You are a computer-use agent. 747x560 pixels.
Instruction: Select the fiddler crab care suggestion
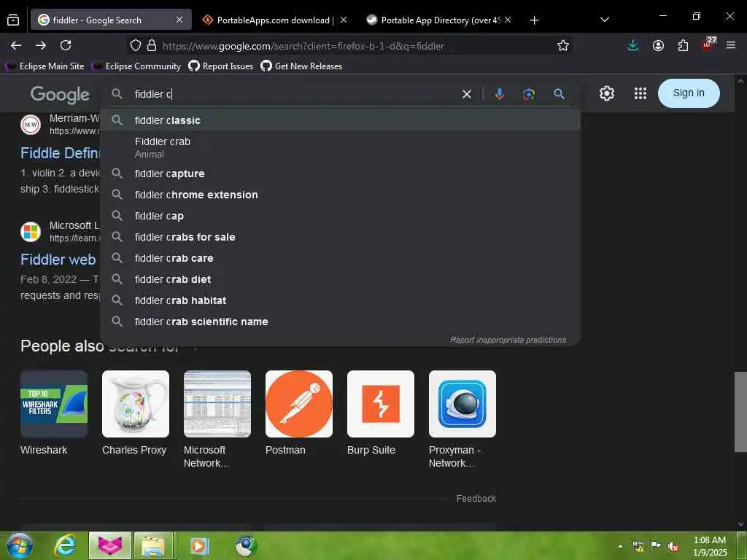pyautogui.click(x=340, y=258)
